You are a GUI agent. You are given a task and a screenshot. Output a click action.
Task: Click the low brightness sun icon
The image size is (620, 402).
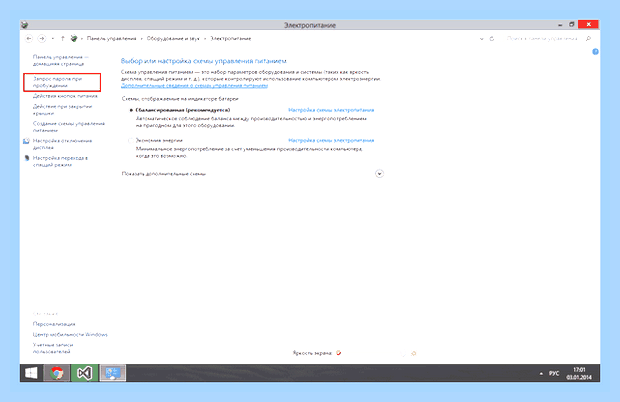[x=339, y=353]
